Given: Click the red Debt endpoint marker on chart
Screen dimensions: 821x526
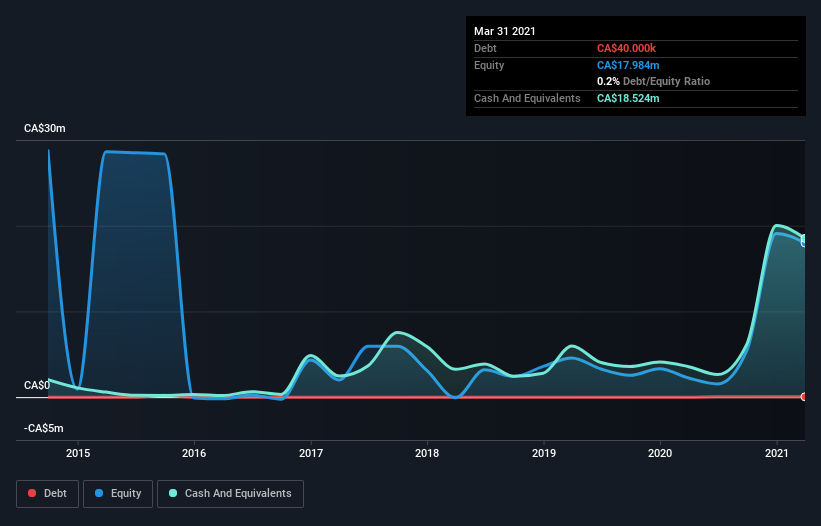Looking at the screenshot, I should pos(804,397).
